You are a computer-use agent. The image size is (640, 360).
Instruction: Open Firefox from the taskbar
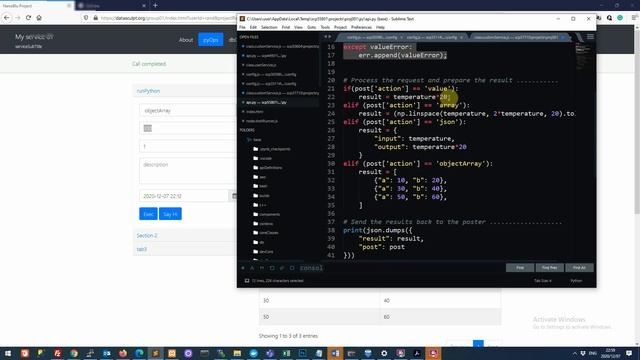click(122, 353)
